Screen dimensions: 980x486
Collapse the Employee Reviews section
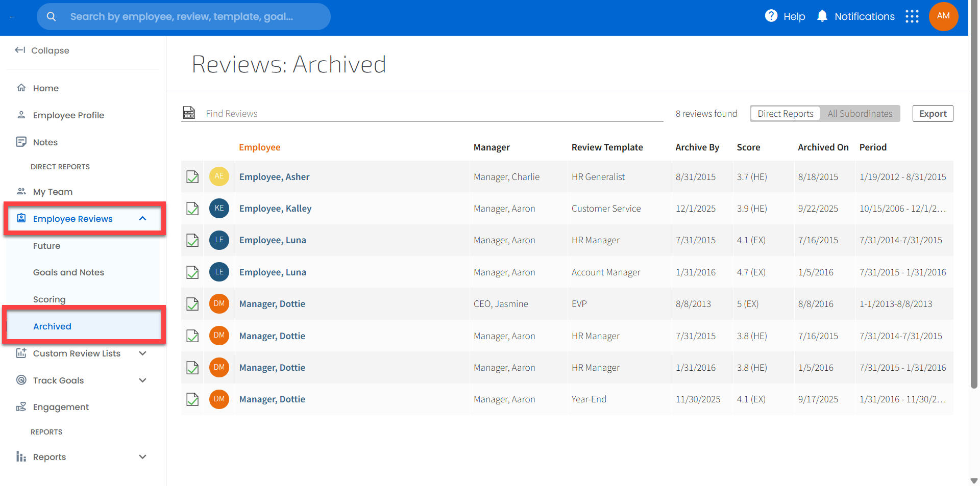click(x=142, y=219)
